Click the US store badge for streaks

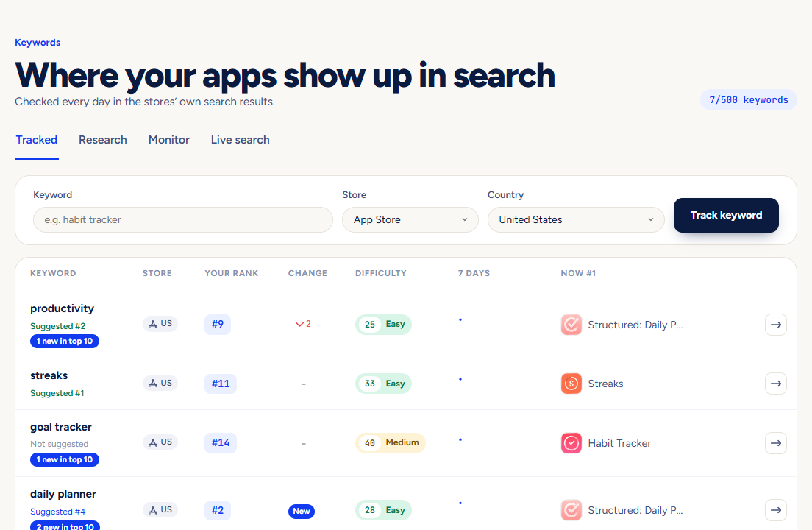pyautogui.click(x=160, y=384)
